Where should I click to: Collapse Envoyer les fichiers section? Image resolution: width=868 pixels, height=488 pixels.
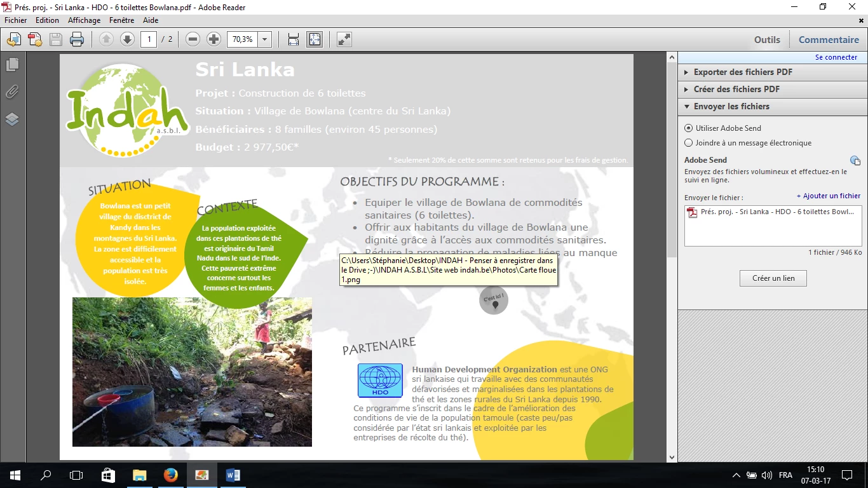click(773, 106)
